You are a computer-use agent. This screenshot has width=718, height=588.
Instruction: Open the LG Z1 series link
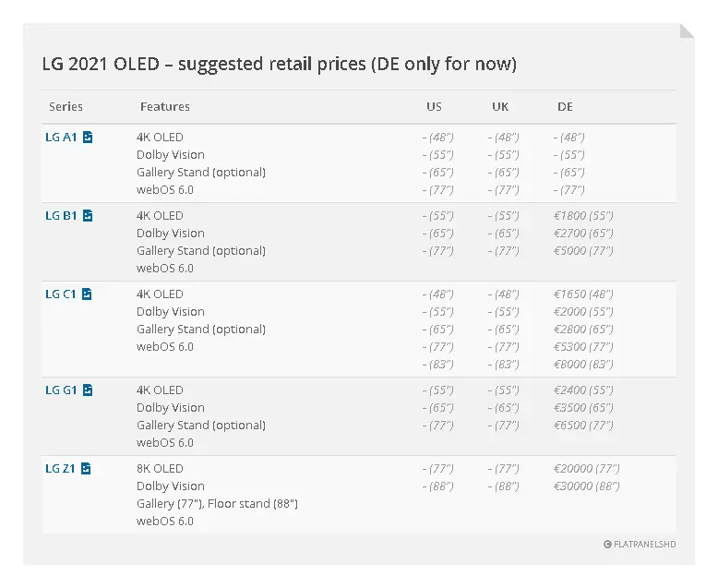pyautogui.click(x=60, y=469)
